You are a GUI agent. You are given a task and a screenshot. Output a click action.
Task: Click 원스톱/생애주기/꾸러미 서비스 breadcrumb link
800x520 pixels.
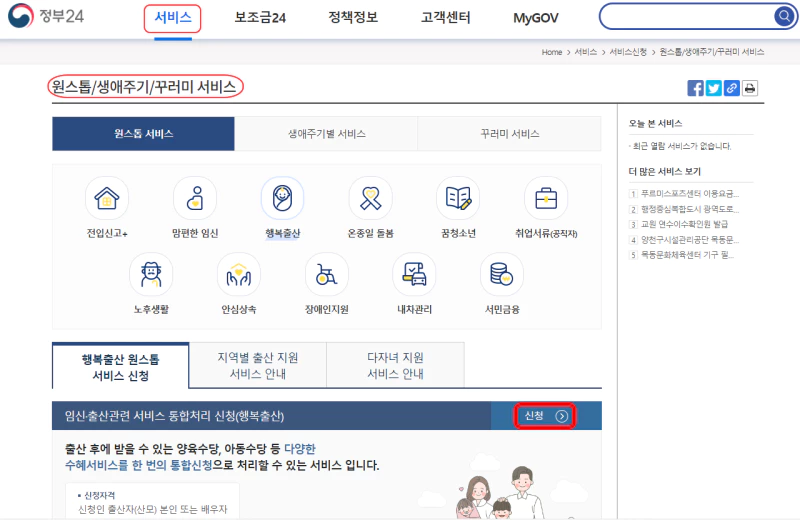[712, 52]
